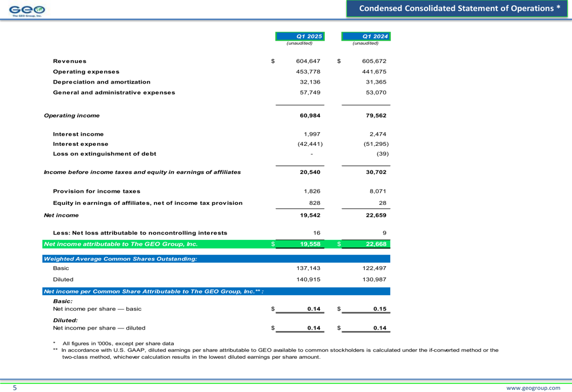Image resolution: width=572 pixels, height=392 pixels.
Task: Click the page number 5
Action: point(15,387)
